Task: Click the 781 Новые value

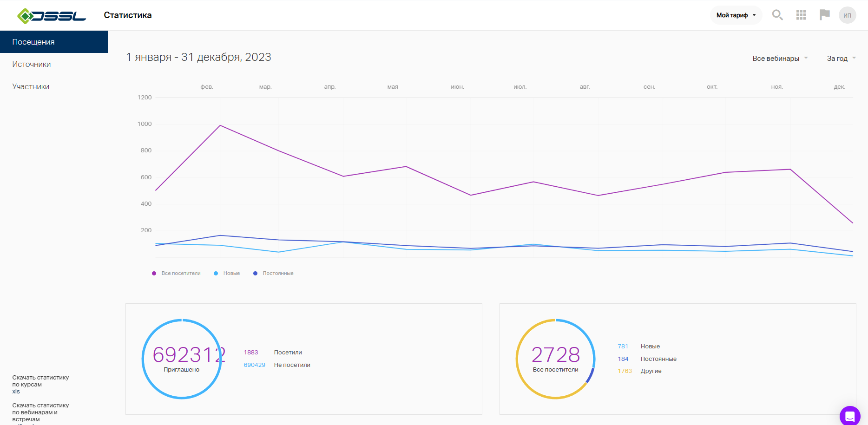Action: 623,347
